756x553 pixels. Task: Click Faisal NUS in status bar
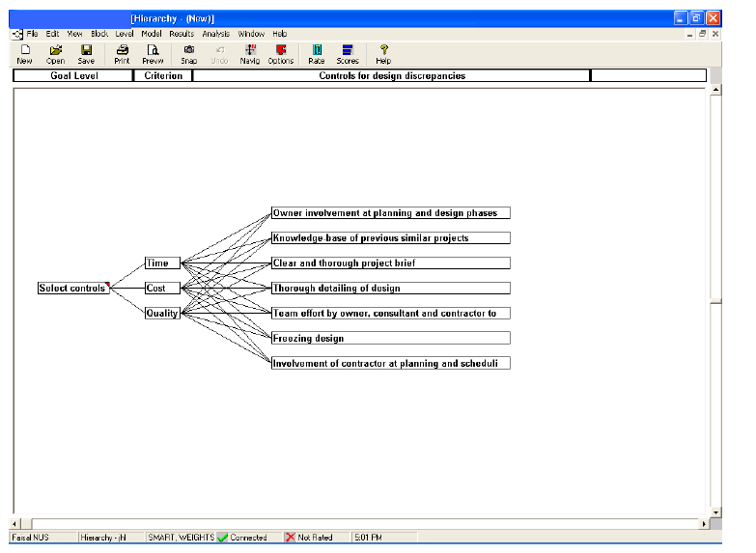tap(30, 538)
